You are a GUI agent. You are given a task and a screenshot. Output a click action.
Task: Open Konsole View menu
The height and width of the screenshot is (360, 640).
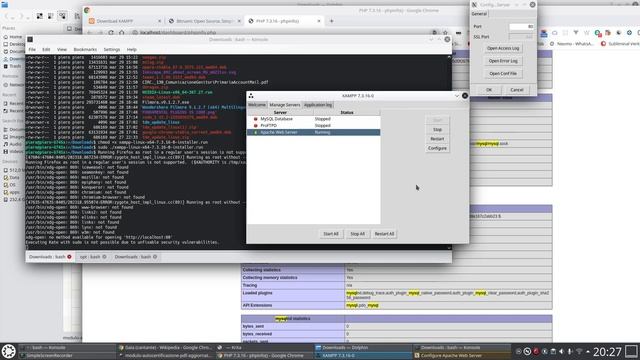(62, 49)
